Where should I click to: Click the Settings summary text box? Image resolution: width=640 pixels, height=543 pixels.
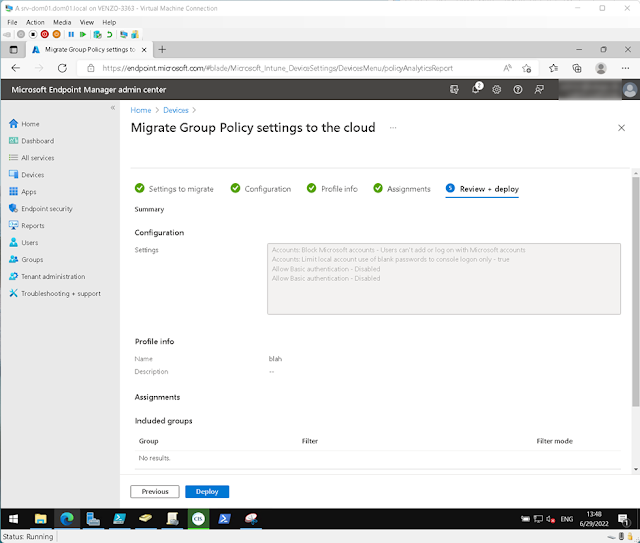pos(444,279)
